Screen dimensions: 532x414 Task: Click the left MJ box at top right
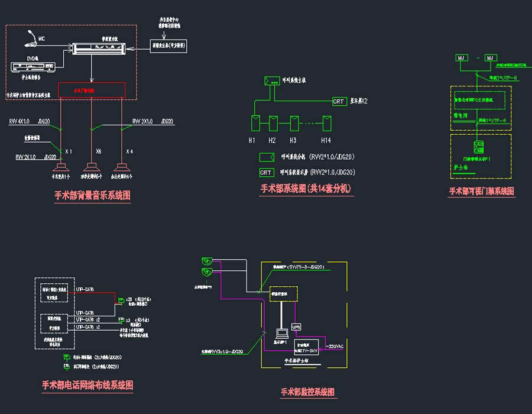[x=461, y=57]
